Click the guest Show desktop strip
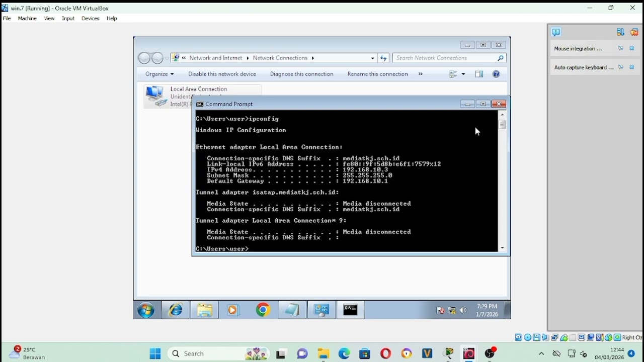The height and width of the screenshot is (362, 644). click(x=508, y=310)
